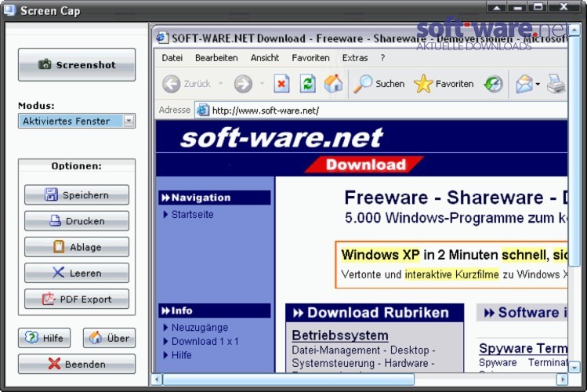This screenshot has height=392, width=587.
Task: Click the blue X icon on Leeren
Action: pos(58,272)
